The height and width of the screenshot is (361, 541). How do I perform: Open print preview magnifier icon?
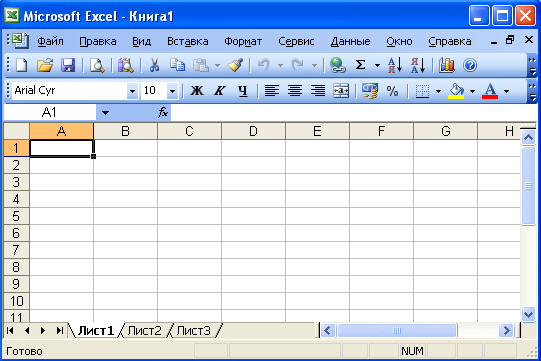click(97, 65)
